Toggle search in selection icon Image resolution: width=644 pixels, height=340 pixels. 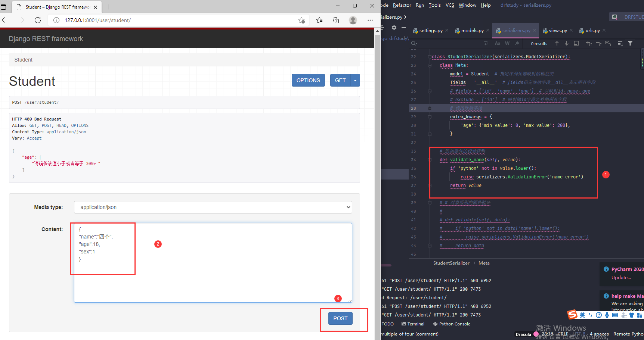click(576, 44)
